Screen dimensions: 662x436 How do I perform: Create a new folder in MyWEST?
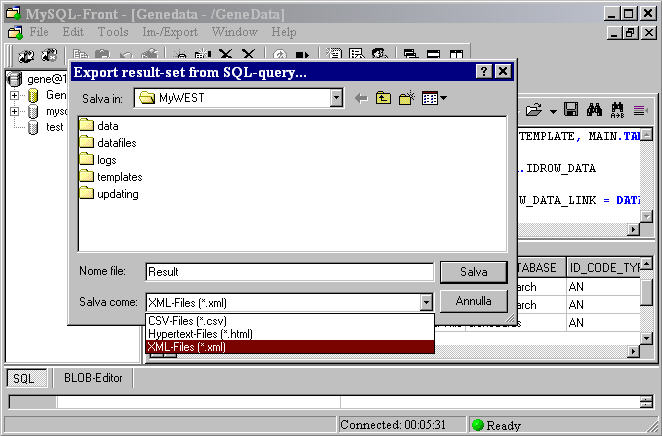[407, 98]
